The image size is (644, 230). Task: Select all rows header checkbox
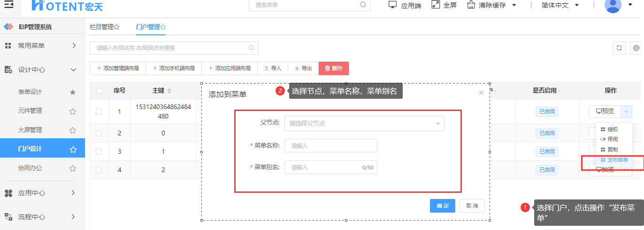(99, 91)
